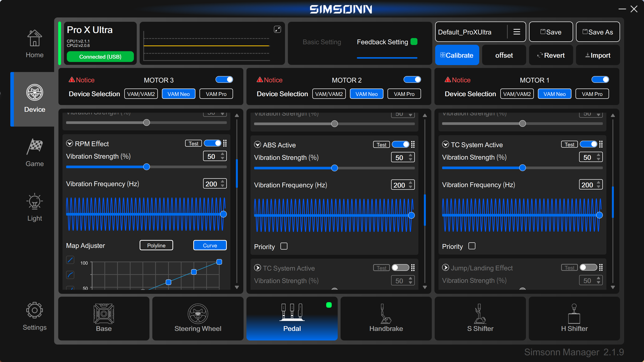The height and width of the screenshot is (362, 644).
Task: Click the drag handle dots on ABS Active
Action: point(413,145)
